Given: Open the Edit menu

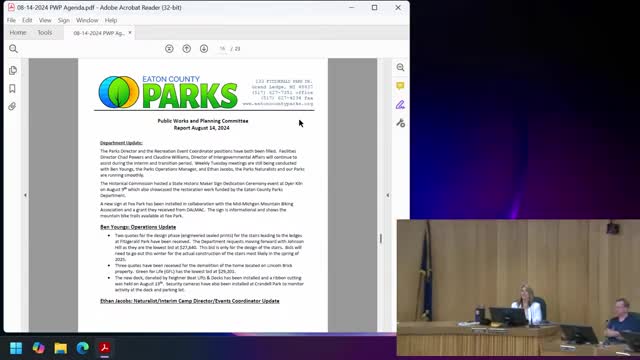Looking at the screenshot, I should pos(27,20).
